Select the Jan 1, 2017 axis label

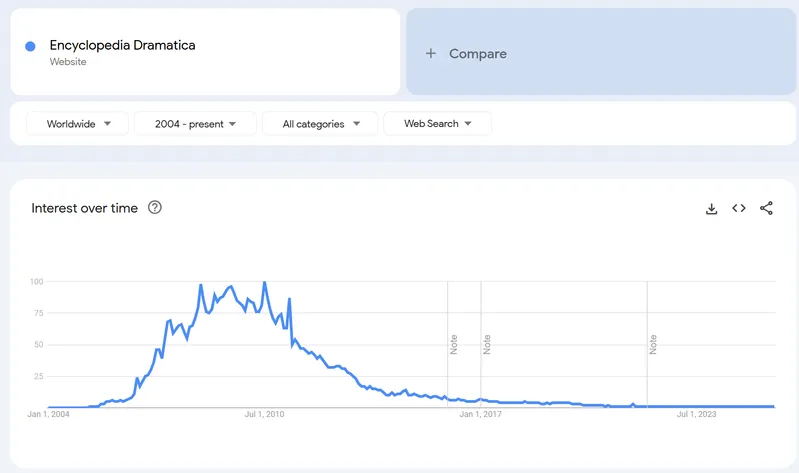[x=481, y=414]
